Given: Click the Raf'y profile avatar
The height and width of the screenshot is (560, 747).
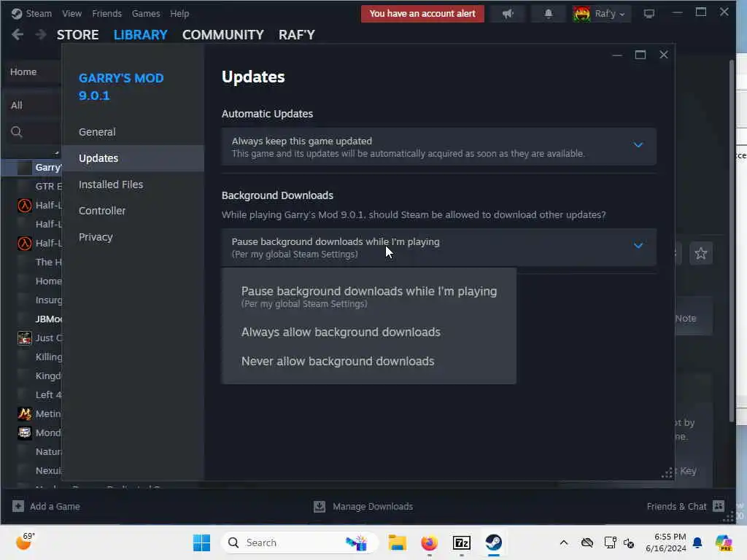Looking at the screenshot, I should tap(581, 14).
